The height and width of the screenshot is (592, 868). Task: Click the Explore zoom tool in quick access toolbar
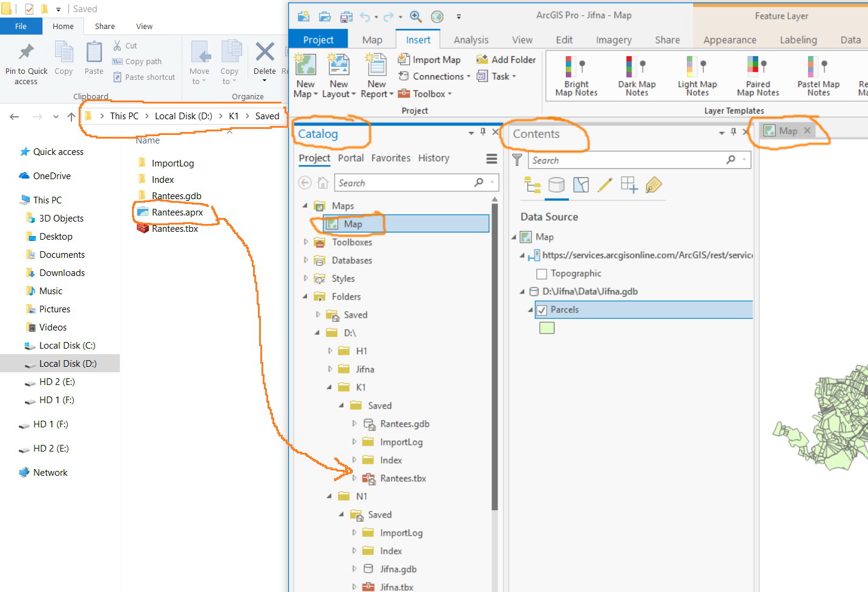pyautogui.click(x=416, y=16)
